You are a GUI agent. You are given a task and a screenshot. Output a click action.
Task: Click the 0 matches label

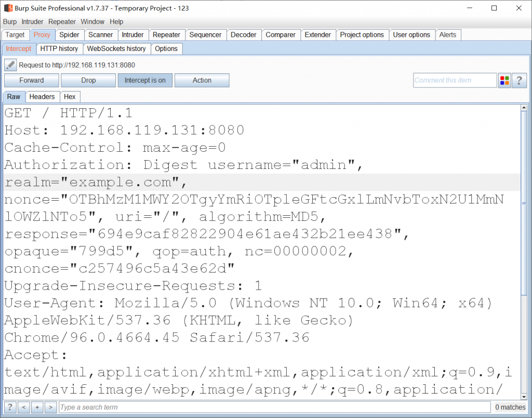510,407
